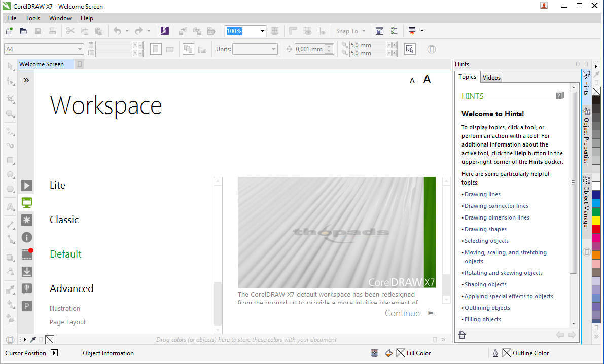Select the Ellipse tool
Screen dimensions: 604x364
(11, 175)
